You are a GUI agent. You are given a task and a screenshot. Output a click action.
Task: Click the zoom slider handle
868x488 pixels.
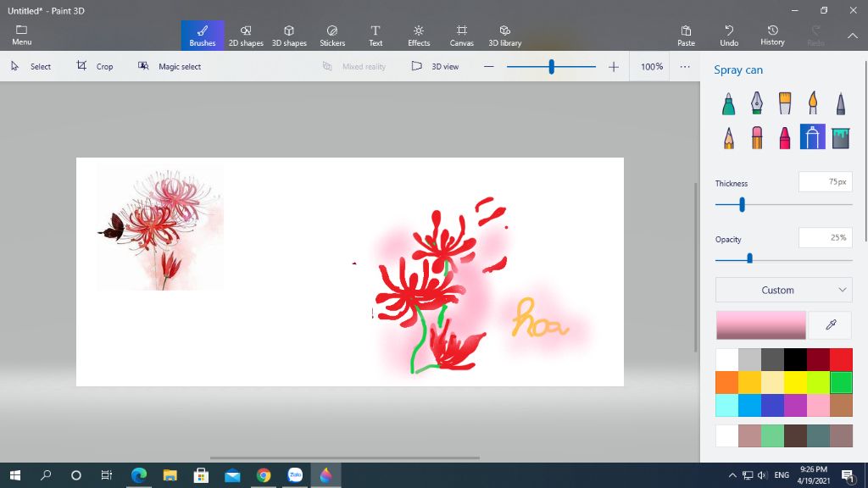pos(551,66)
